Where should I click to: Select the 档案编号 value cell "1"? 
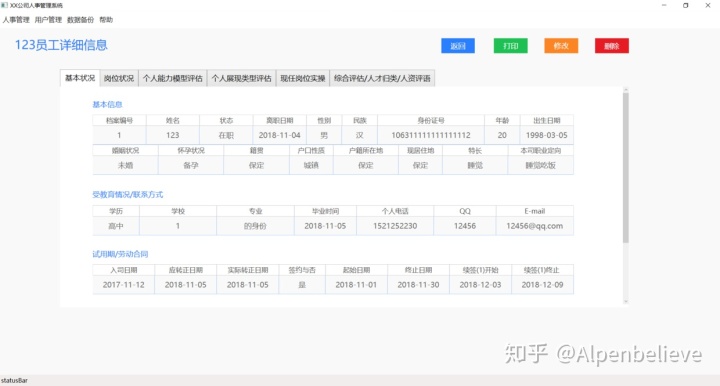pyautogui.click(x=119, y=135)
